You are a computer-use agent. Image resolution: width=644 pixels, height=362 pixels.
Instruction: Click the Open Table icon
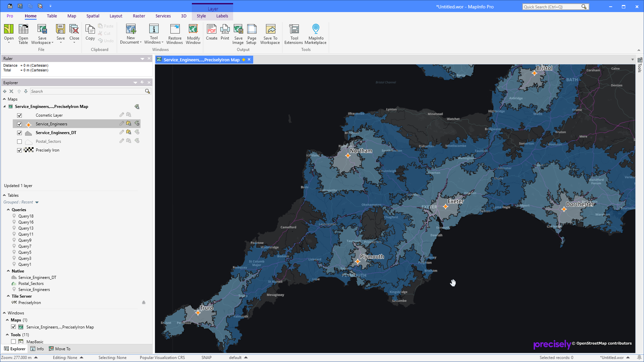coord(23,29)
